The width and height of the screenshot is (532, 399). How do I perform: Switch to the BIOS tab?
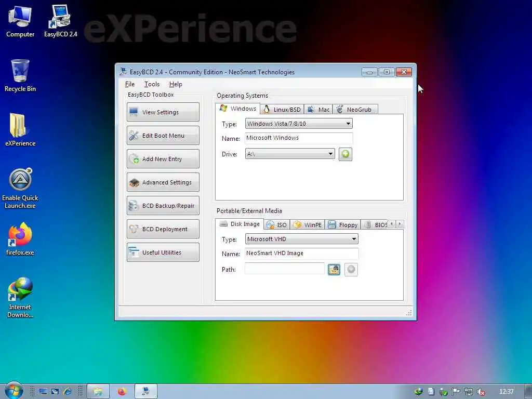376,224
